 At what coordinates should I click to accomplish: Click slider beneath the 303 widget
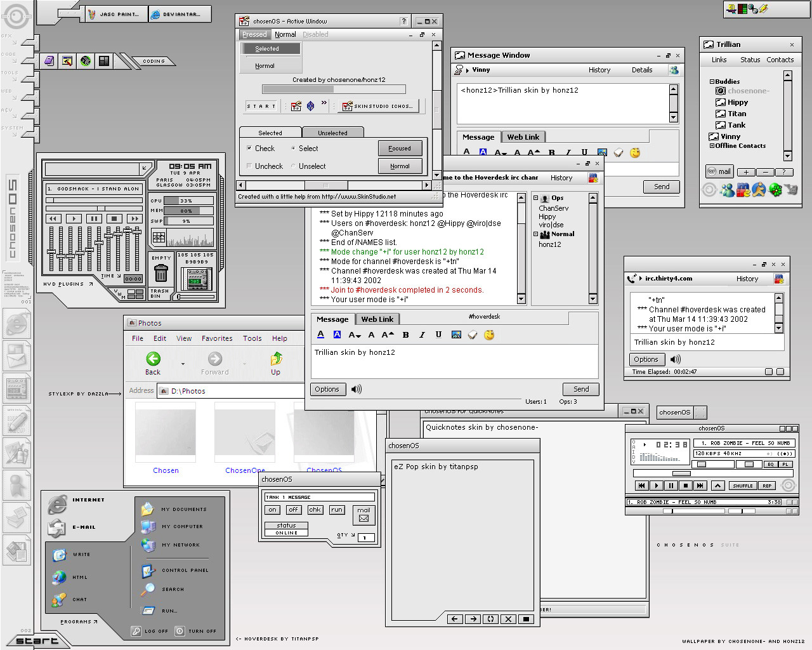pos(196,296)
